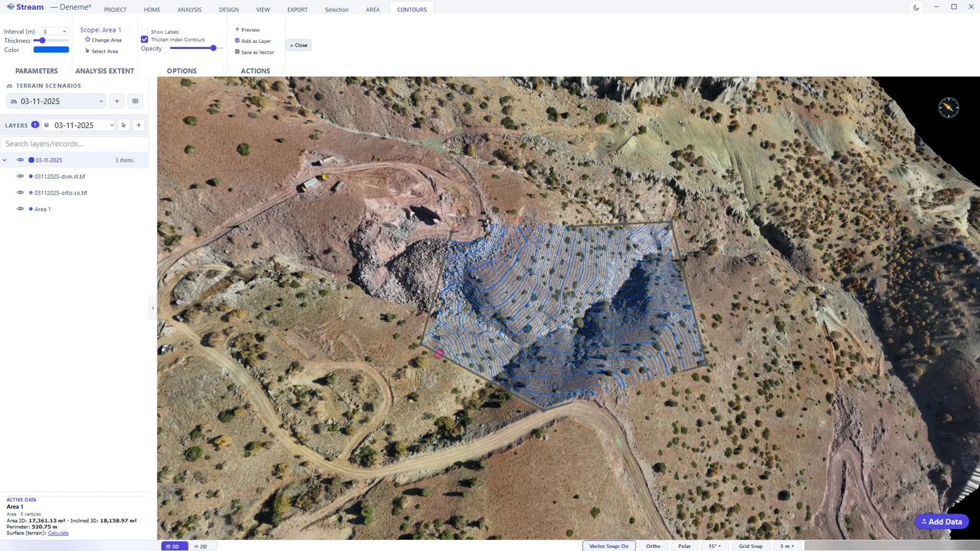Screen dimensions: 980x551
Task: Open the 5 m grid size dropdown
Action: 787,546
